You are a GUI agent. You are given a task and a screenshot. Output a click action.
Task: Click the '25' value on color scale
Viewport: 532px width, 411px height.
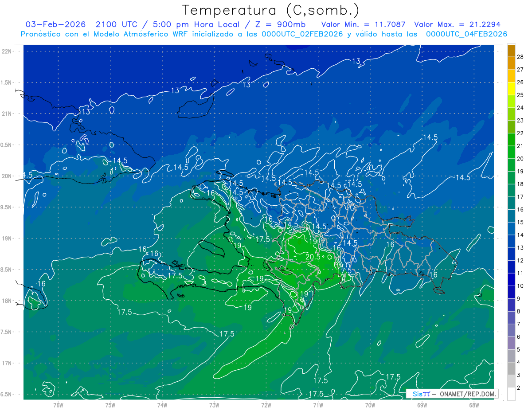pyautogui.click(x=520, y=95)
